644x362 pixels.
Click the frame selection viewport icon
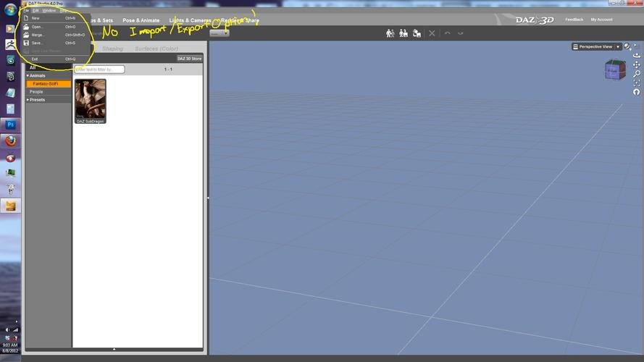pyautogui.click(x=637, y=83)
